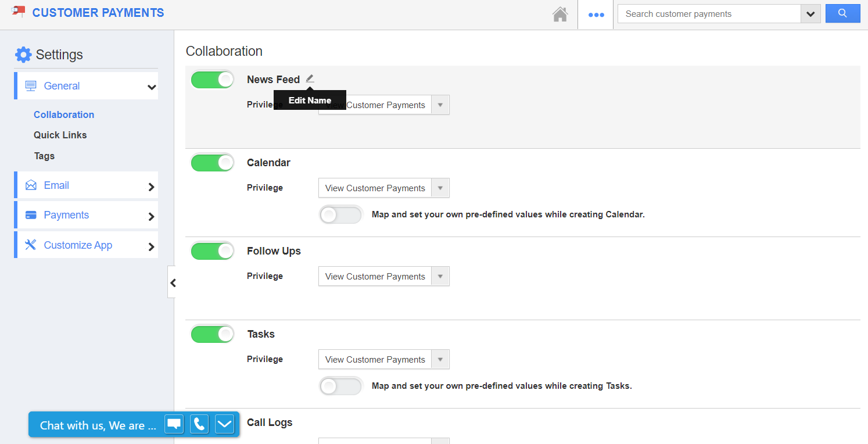Click the envelope icon in chat widget
The height and width of the screenshot is (444, 868).
pos(225,424)
